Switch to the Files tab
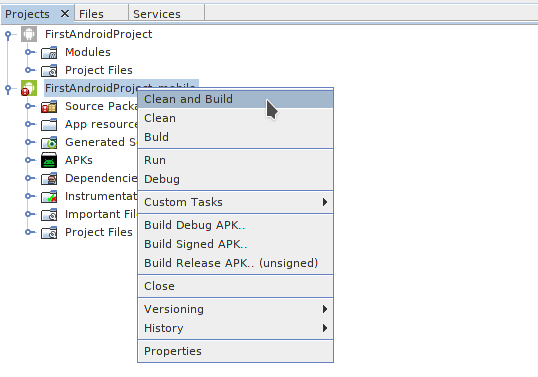Screen dimensions: 538x377 click(x=101, y=14)
